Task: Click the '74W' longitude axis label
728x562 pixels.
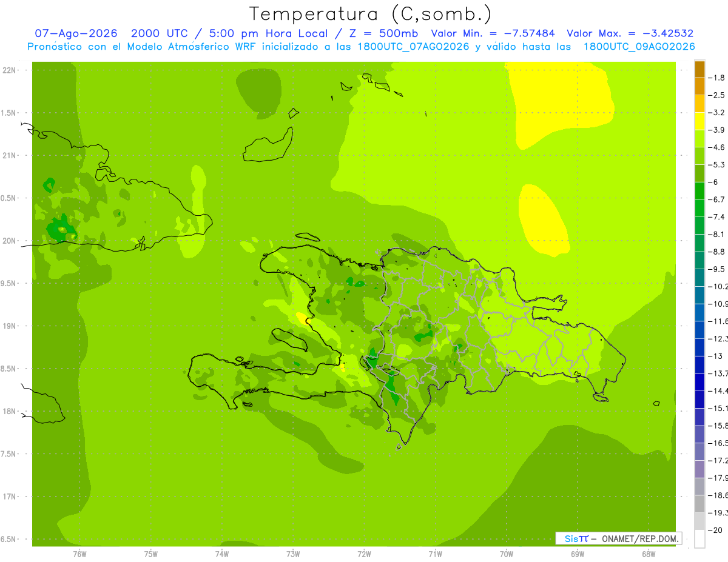Action: click(222, 554)
